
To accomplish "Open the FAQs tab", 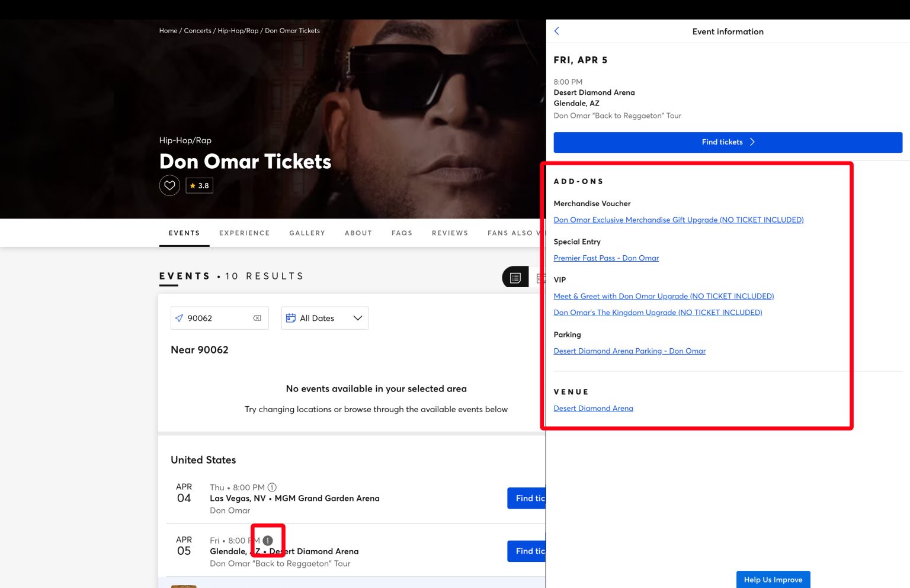I will pos(402,233).
